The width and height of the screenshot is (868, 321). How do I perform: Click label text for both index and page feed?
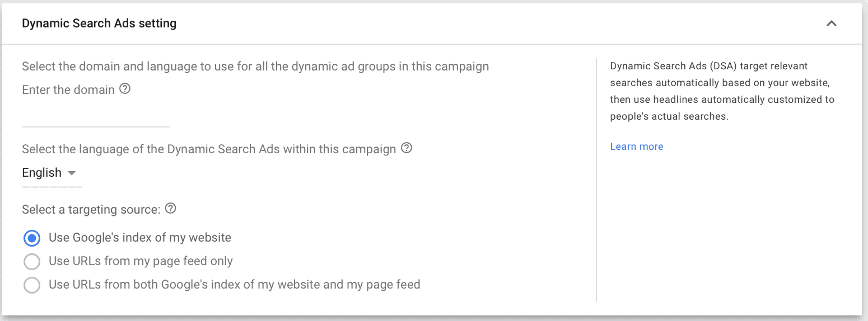(235, 284)
